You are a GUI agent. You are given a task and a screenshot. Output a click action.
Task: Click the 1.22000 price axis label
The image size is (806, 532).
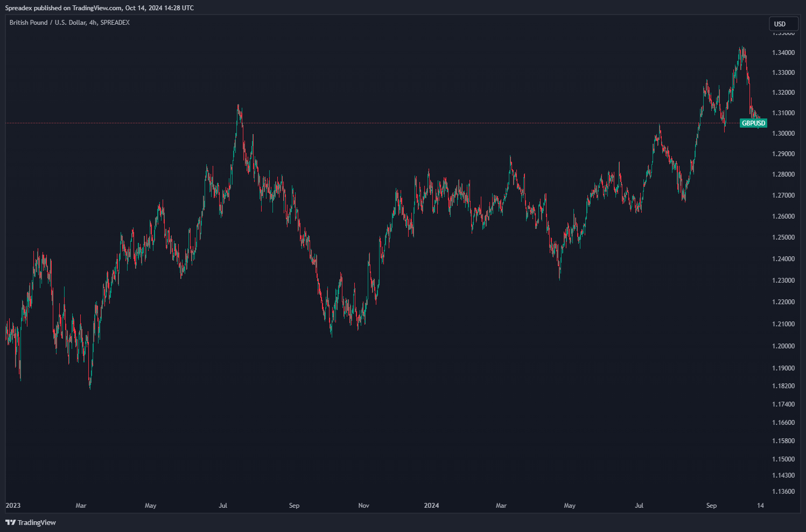pos(783,302)
